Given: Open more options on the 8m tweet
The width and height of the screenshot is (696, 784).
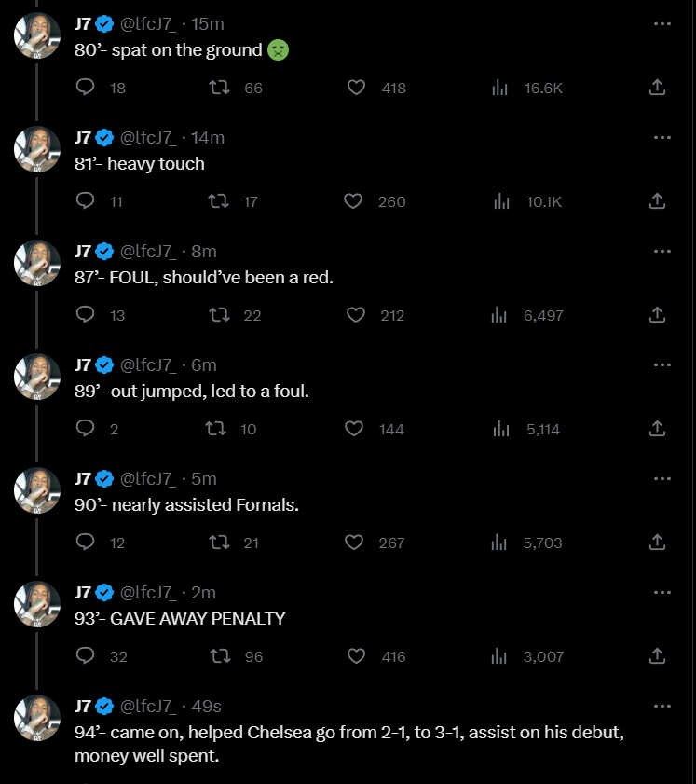Looking at the screenshot, I should [x=662, y=251].
